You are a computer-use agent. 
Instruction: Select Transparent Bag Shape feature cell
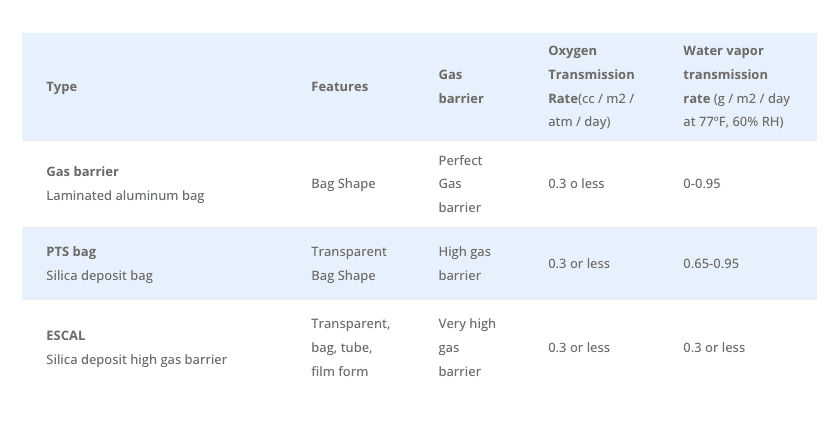pyautogui.click(x=349, y=263)
